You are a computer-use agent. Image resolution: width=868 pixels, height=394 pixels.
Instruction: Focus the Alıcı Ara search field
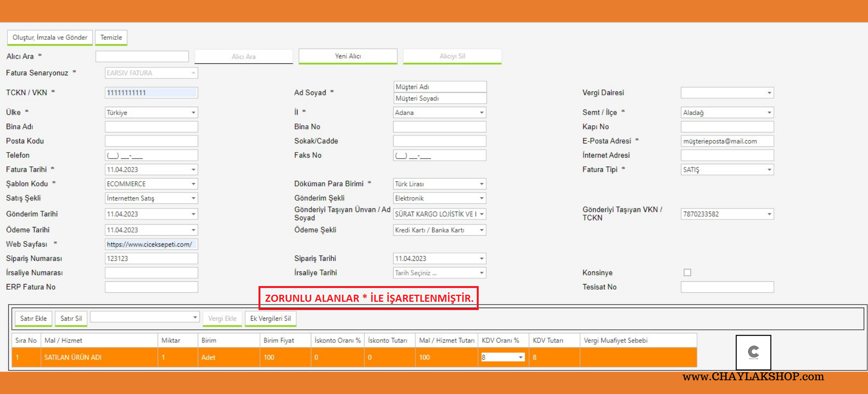point(142,56)
